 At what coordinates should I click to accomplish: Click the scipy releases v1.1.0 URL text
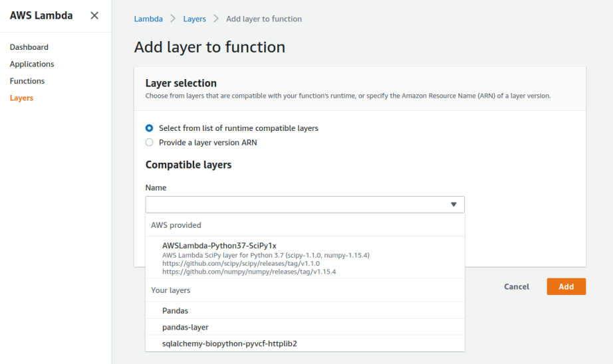(241, 264)
